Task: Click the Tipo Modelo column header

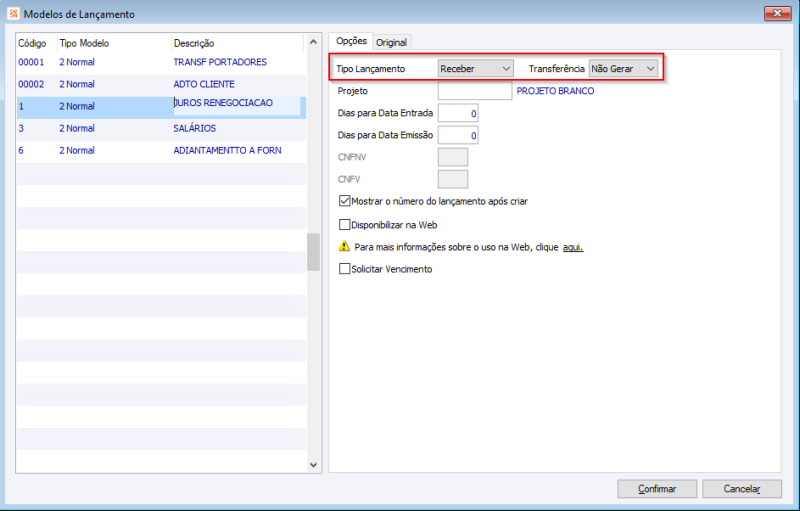Action: (84, 43)
